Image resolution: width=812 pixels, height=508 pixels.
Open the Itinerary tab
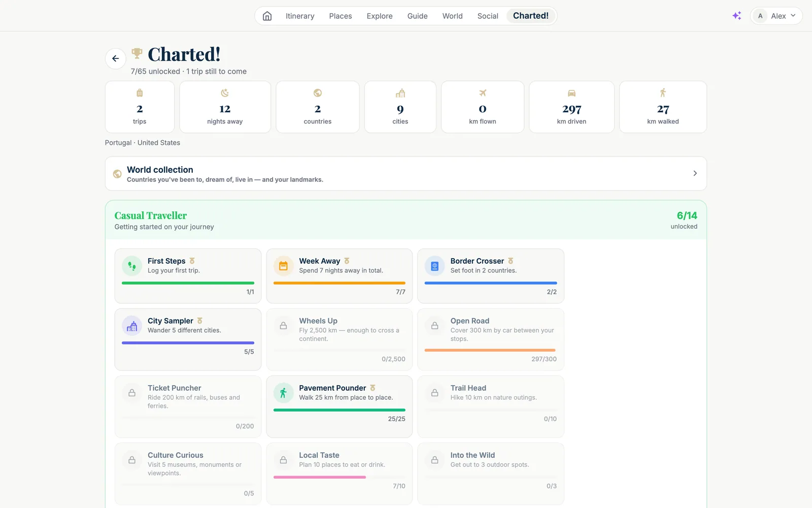pos(300,16)
